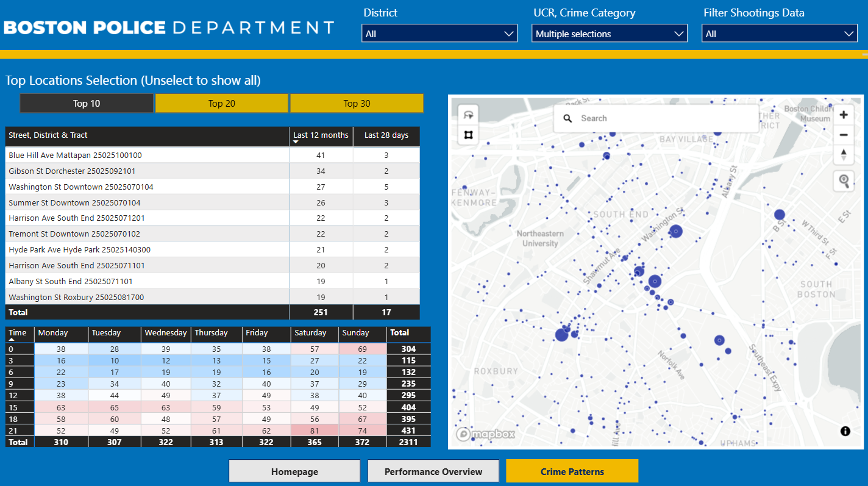Viewport: 868px width, 486px height.
Task: Expand Crime Category dropdown using its chevron
Action: (x=679, y=34)
